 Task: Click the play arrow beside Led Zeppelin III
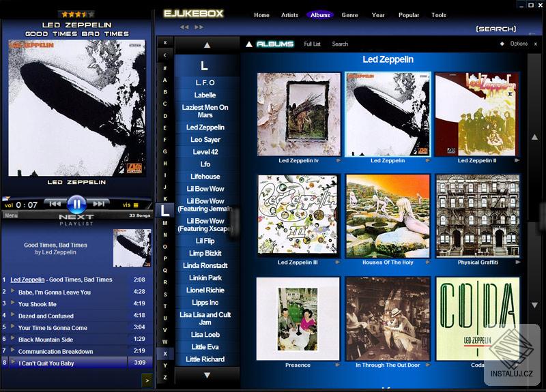coord(337,262)
